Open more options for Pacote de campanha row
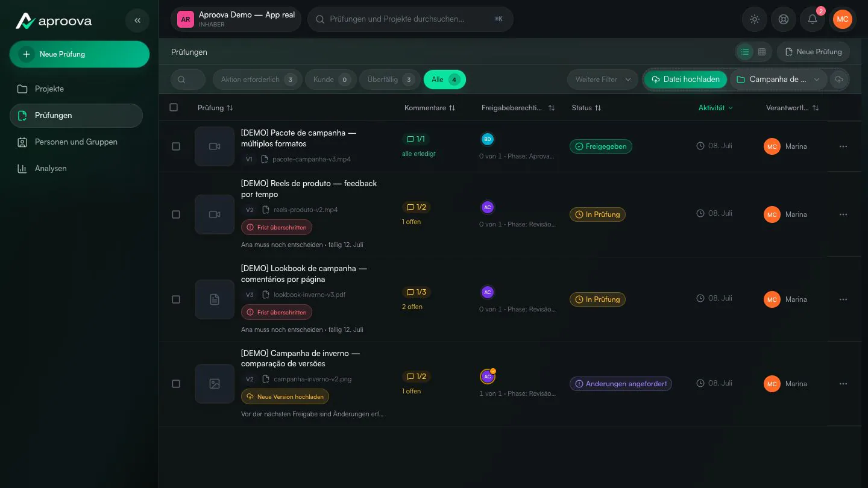This screenshot has width=868, height=488. [x=843, y=146]
